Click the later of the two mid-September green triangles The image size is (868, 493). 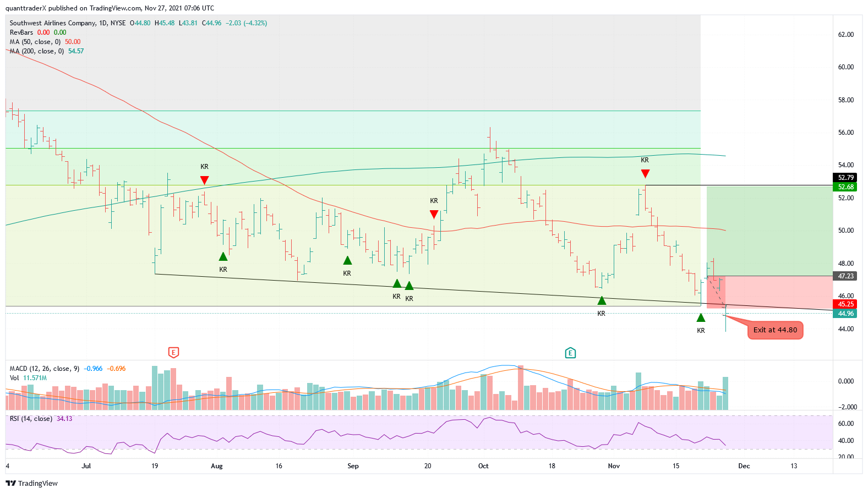pyautogui.click(x=410, y=286)
